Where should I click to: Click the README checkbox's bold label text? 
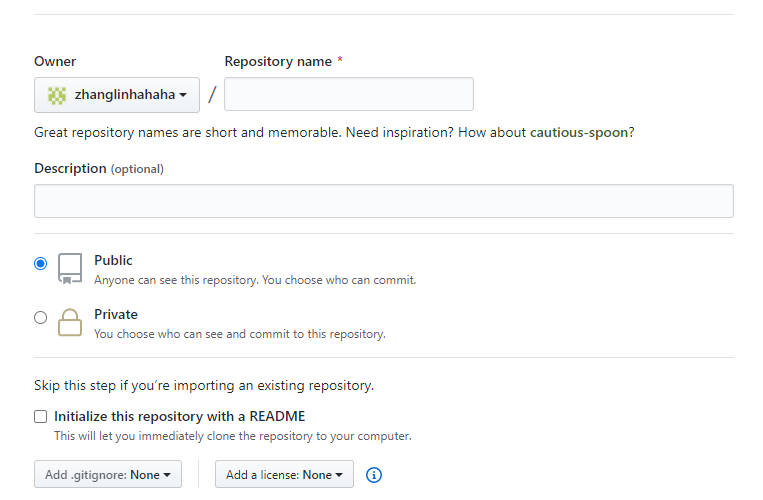[180, 416]
